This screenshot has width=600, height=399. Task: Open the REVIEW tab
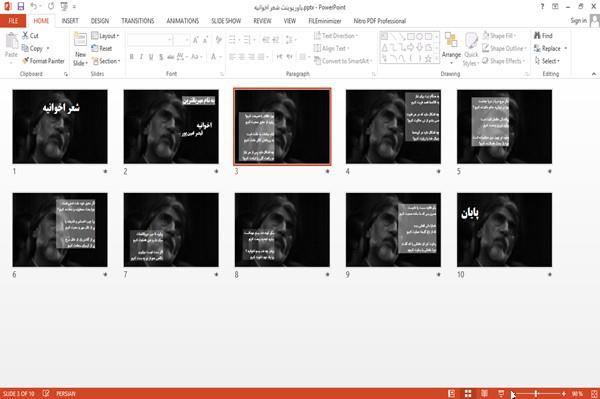click(x=262, y=21)
